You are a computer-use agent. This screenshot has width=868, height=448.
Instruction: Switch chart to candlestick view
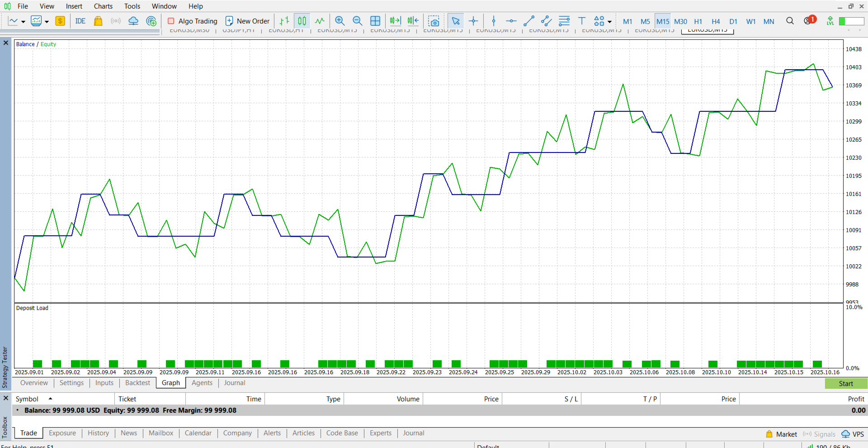[x=302, y=21]
